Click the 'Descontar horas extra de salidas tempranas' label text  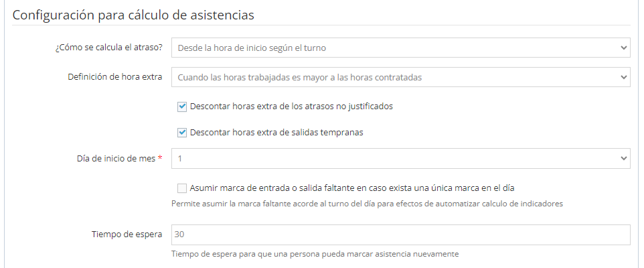click(276, 132)
